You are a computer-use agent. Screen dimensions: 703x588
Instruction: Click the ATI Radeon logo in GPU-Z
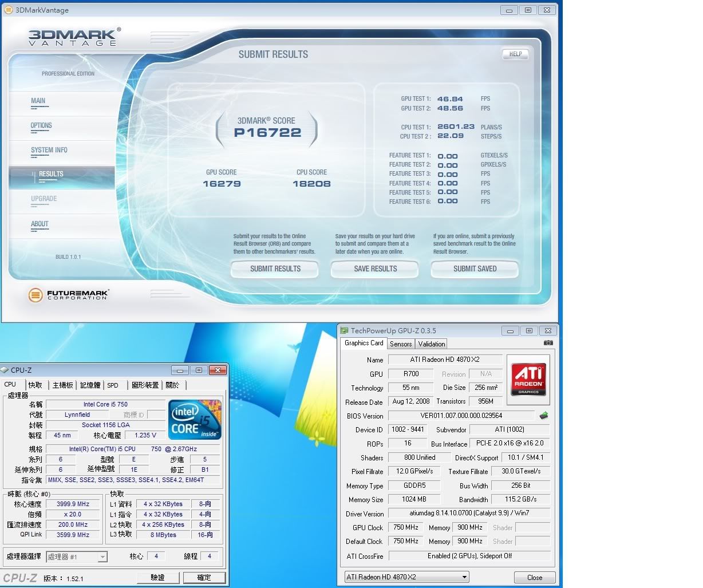pos(528,378)
